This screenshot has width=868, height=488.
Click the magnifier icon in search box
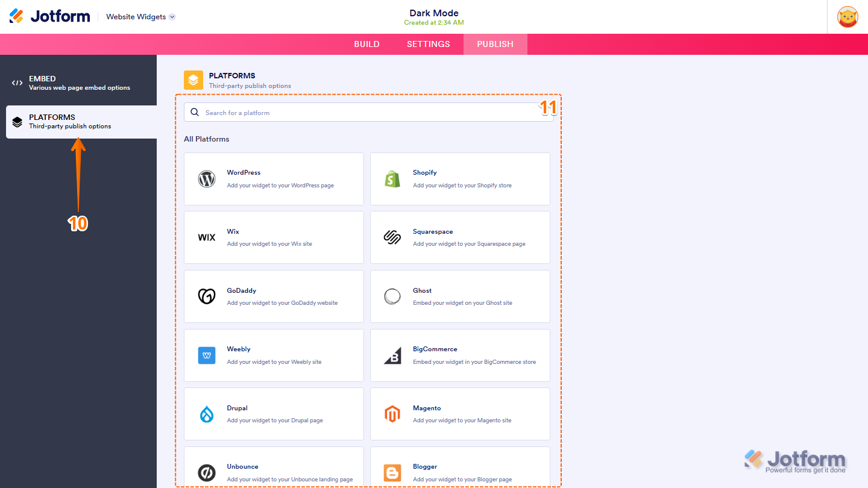[x=195, y=112]
